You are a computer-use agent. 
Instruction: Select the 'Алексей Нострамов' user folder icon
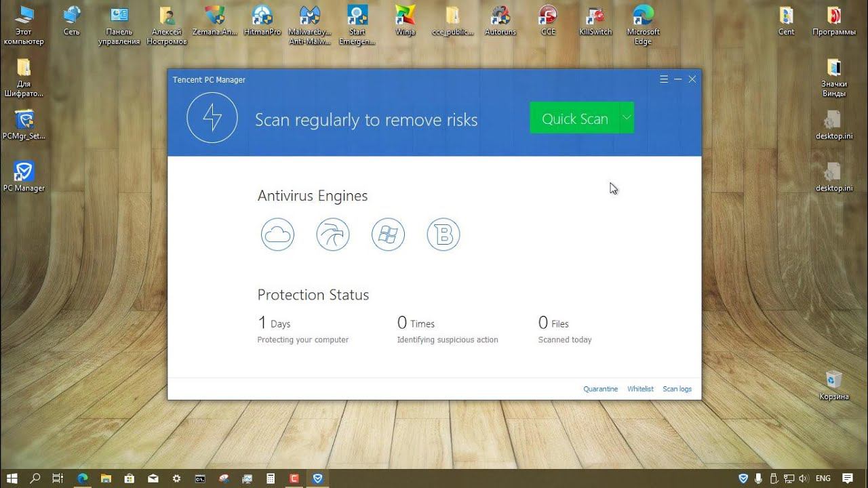click(x=167, y=25)
